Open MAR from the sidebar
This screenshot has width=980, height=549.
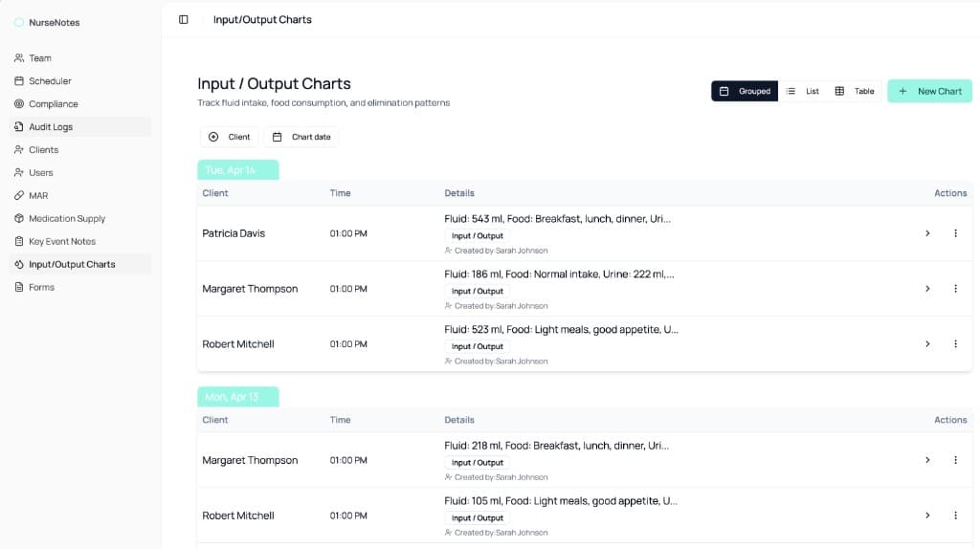80,195
